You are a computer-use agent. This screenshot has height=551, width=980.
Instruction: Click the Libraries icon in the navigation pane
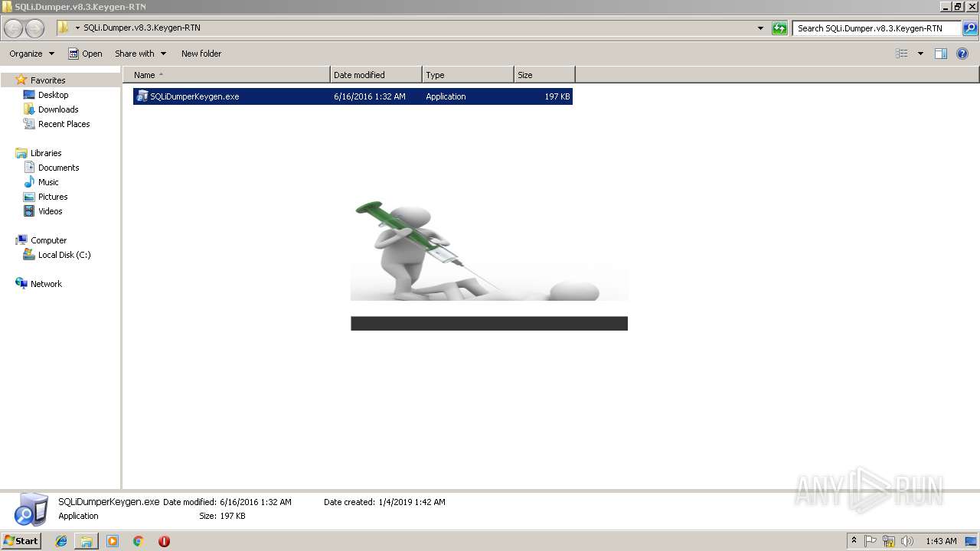click(21, 153)
